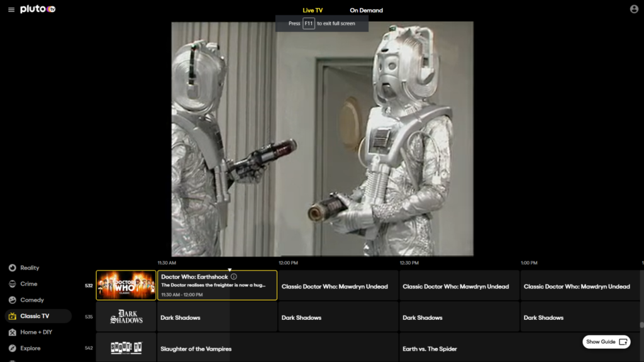The width and height of the screenshot is (644, 362).
Task: Select Slaughter of the Vampires program
Action: (277, 348)
